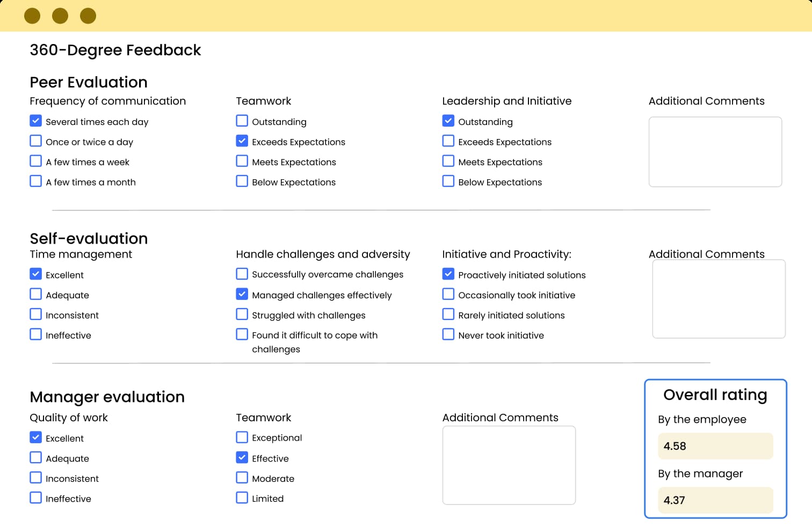
Task: Click Self-evaluation Additional Comments text area
Action: coord(719,299)
